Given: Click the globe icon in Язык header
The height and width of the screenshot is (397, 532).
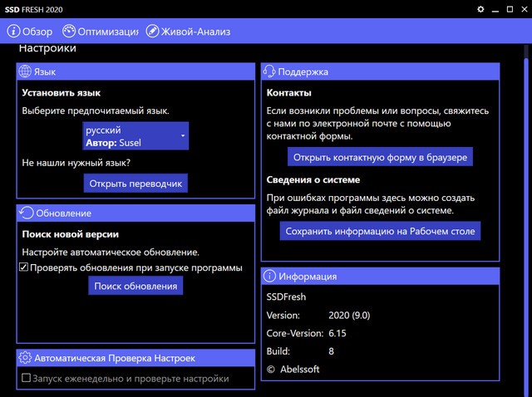Looking at the screenshot, I should point(25,72).
